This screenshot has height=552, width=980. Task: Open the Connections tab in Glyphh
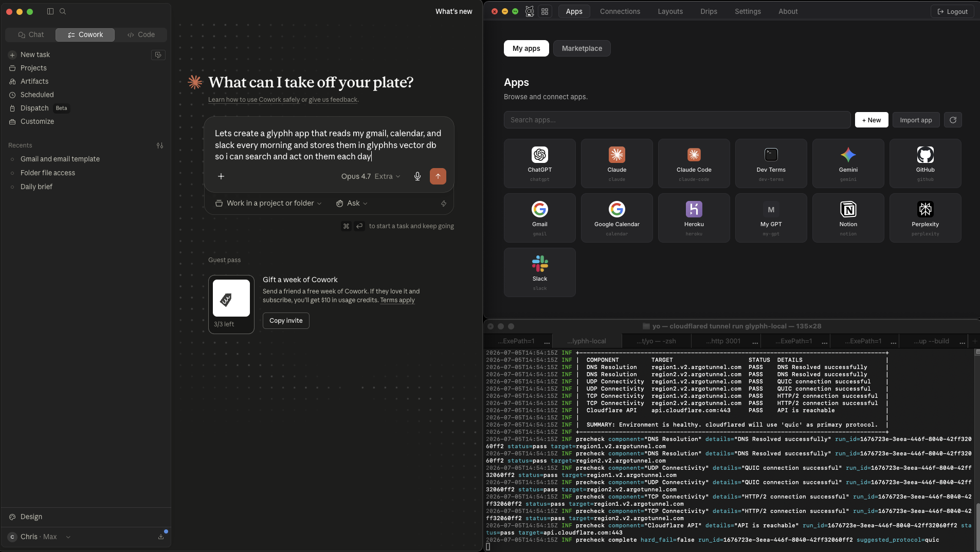point(620,11)
